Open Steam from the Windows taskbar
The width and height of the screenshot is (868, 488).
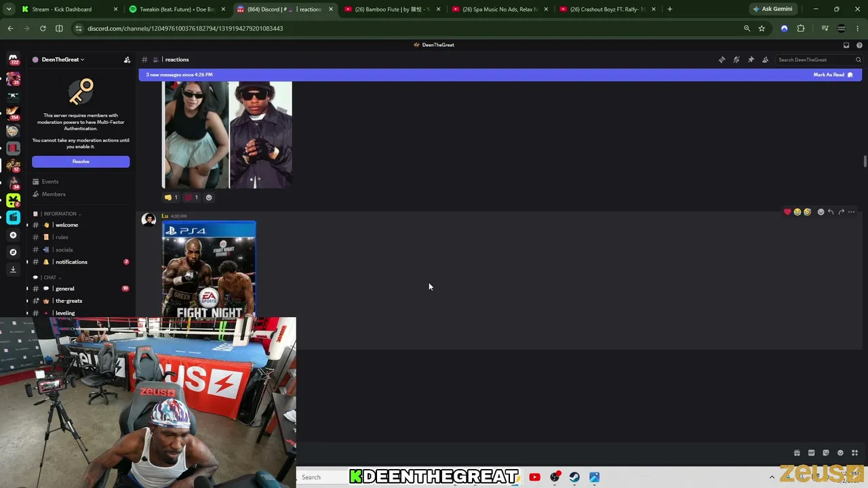pyautogui.click(x=574, y=477)
